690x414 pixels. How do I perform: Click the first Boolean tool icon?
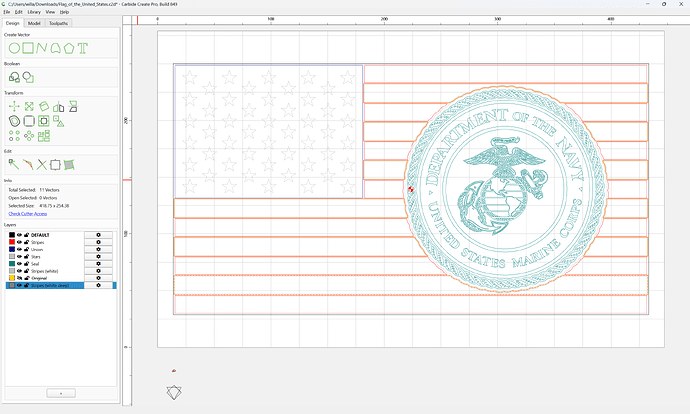[14, 77]
